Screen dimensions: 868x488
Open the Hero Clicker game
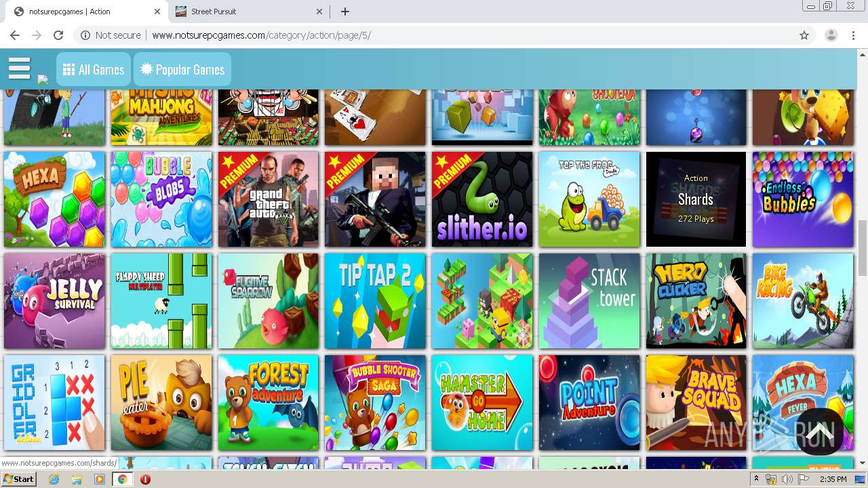[696, 301]
